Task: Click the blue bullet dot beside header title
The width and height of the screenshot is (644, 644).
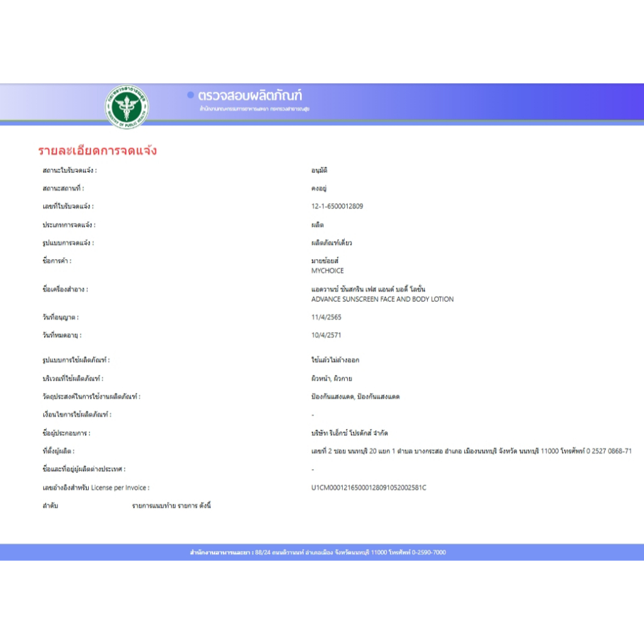Action: 191,95
